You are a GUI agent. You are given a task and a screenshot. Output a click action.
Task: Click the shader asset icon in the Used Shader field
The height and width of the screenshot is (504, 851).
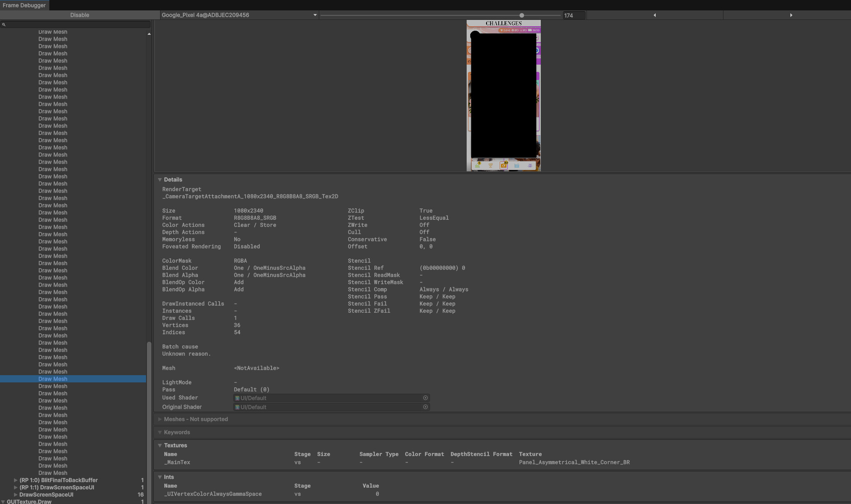pos(237,398)
